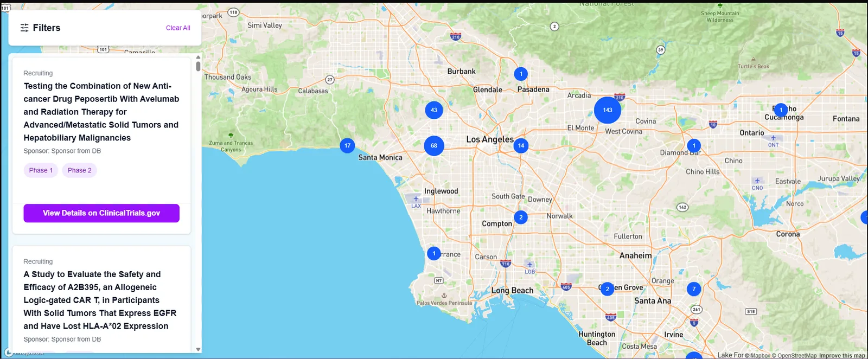Click the LAX airport icon
868x359 pixels.
point(416,199)
